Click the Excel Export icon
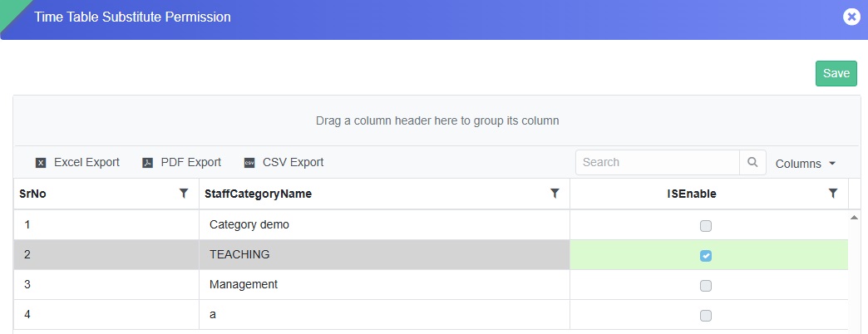Image resolution: width=868 pixels, height=334 pixels. pos(40,163)
